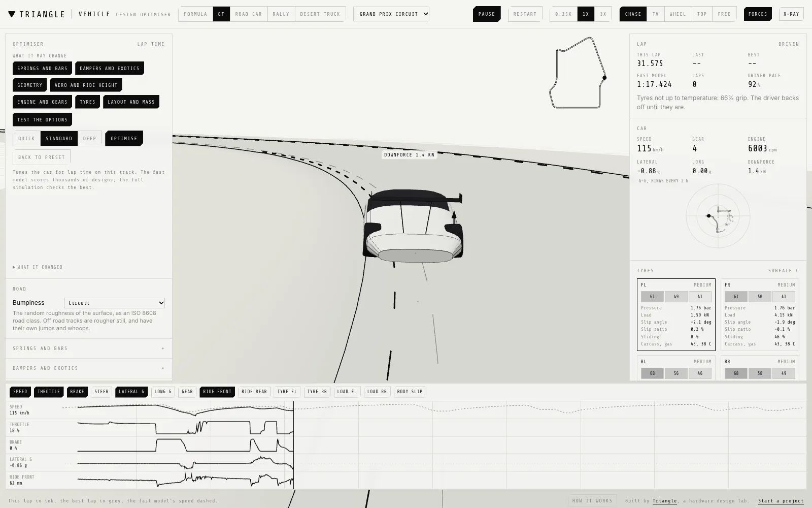Pause the simulation
The height and width of the screenshot is (508, 812).
coord(487,14)
